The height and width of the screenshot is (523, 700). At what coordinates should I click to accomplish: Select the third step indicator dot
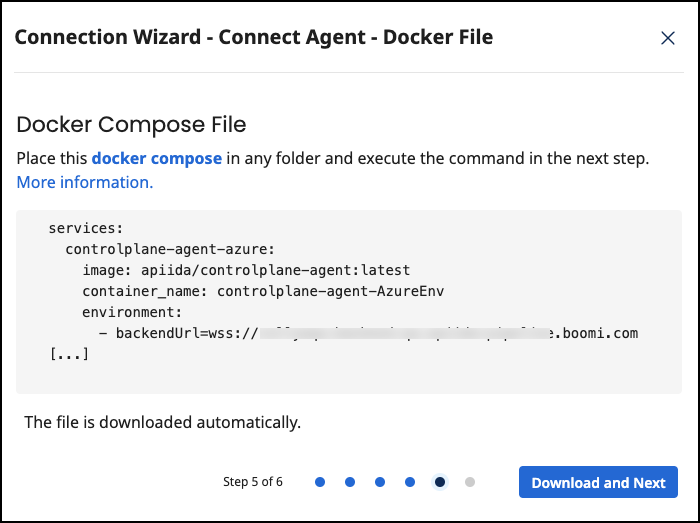380,482
